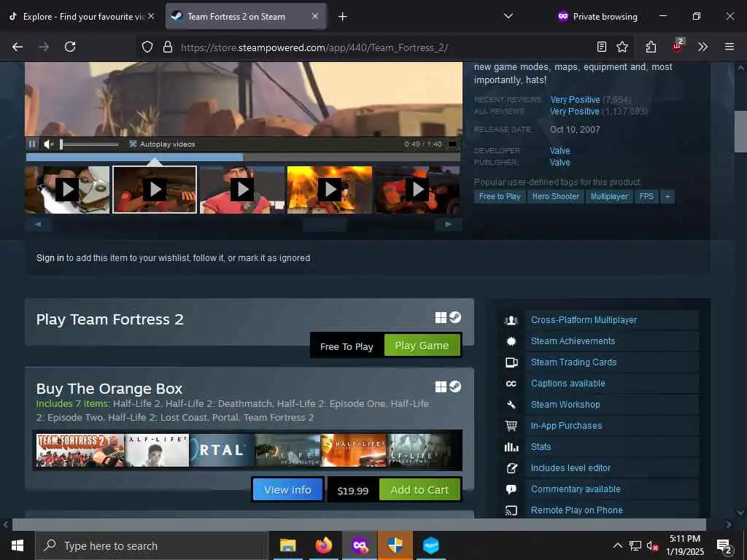Viewport: 747px width, 560px height.
Task: Open Stats feature link
Action: click(x=541, y=447)
